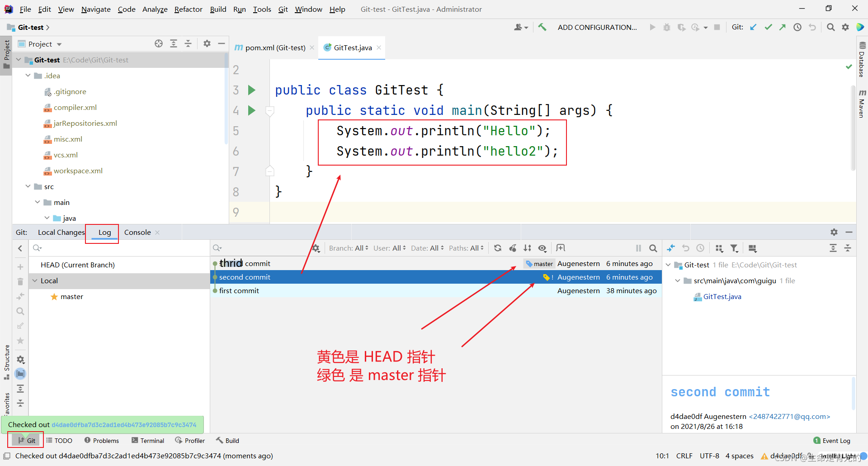Collapse the branches pane back arrow
Screen dimensions: 868x466
[20, 248]
